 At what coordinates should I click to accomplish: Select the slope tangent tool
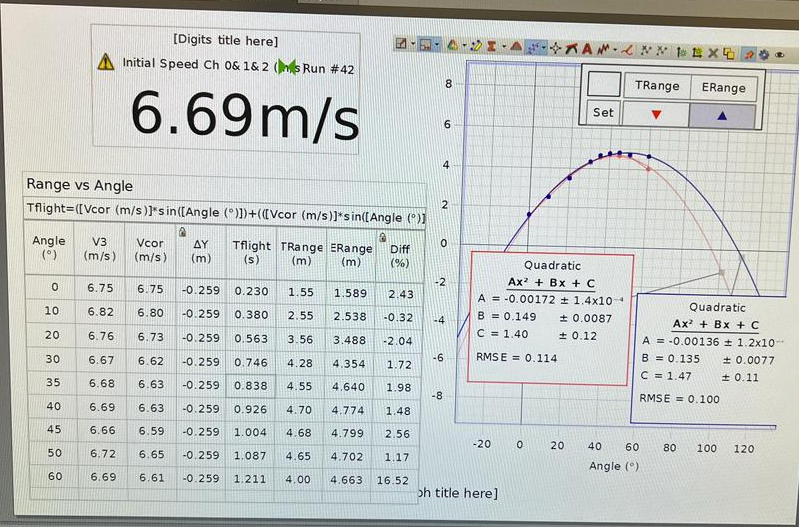point(572,49)
